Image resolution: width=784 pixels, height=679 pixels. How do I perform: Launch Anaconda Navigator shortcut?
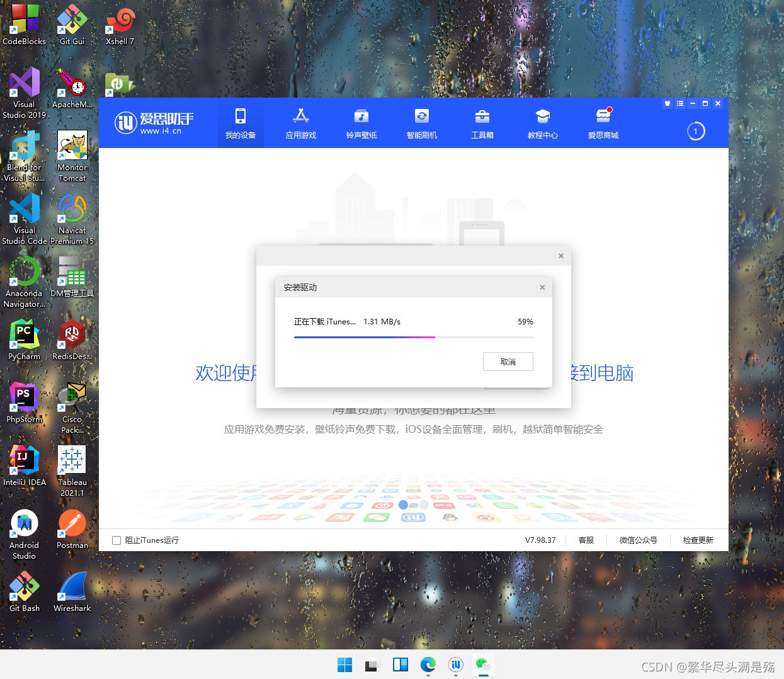click(x=24, y=282)
